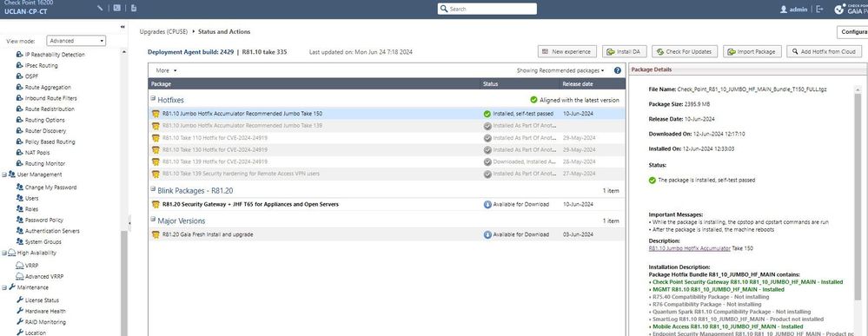Open Change My Password in navigation tree

click(x=51, y=188)
